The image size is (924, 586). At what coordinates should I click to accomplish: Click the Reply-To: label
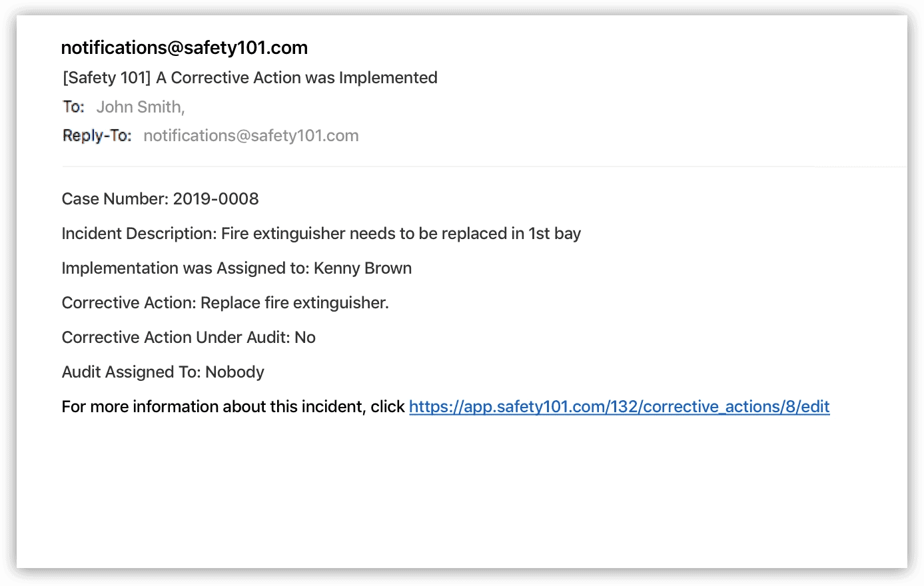pyautogui.click(x=97, y=136)
